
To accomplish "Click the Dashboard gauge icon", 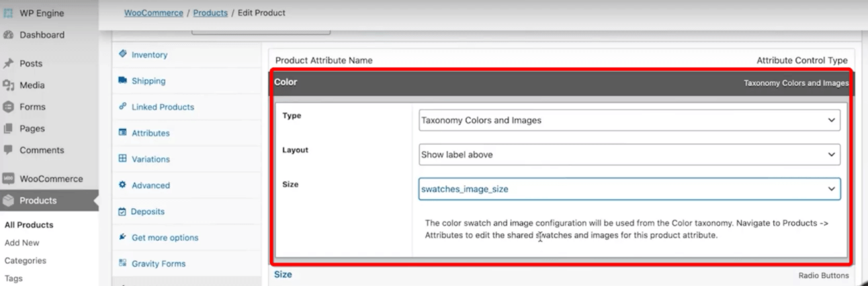I will click(8, 35).
